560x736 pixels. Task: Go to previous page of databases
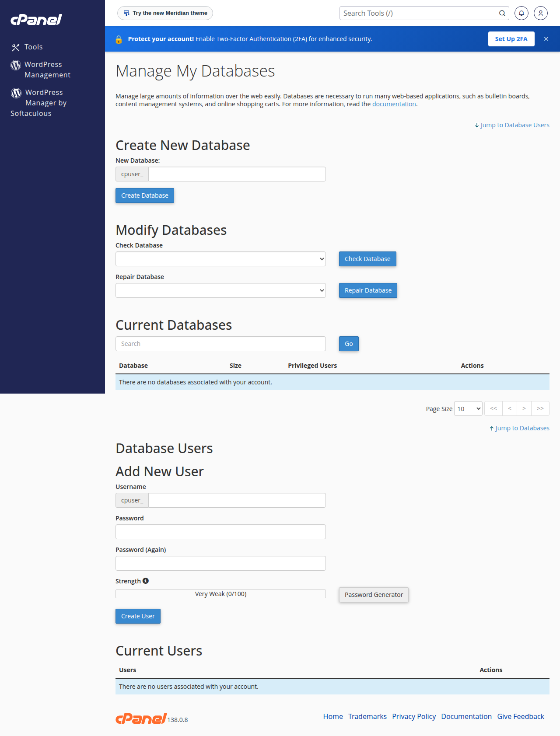(510, 408)
